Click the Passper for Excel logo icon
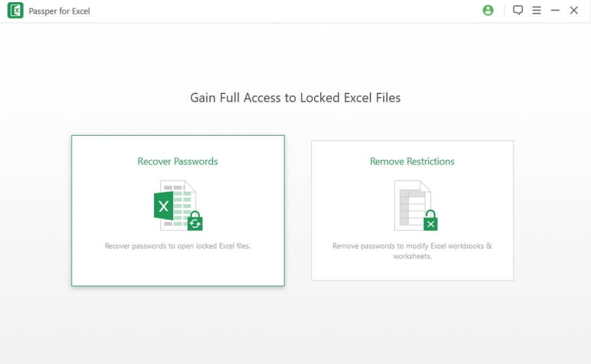 click(x=16, y=10)
